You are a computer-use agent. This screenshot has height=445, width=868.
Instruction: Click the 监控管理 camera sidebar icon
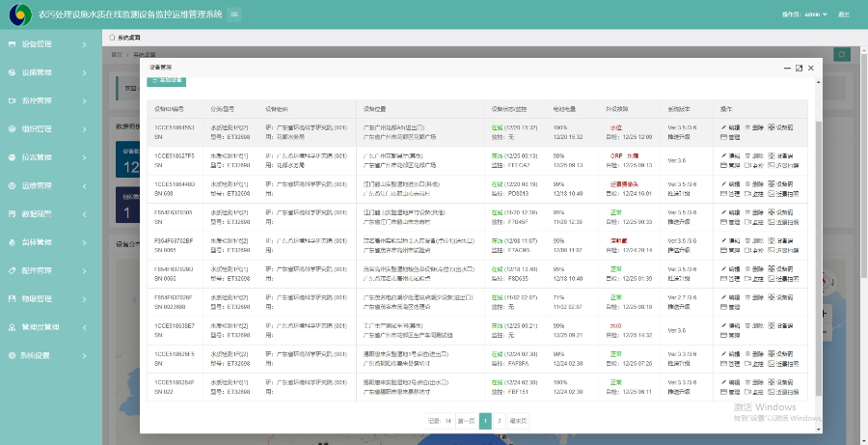click(13, 100)
